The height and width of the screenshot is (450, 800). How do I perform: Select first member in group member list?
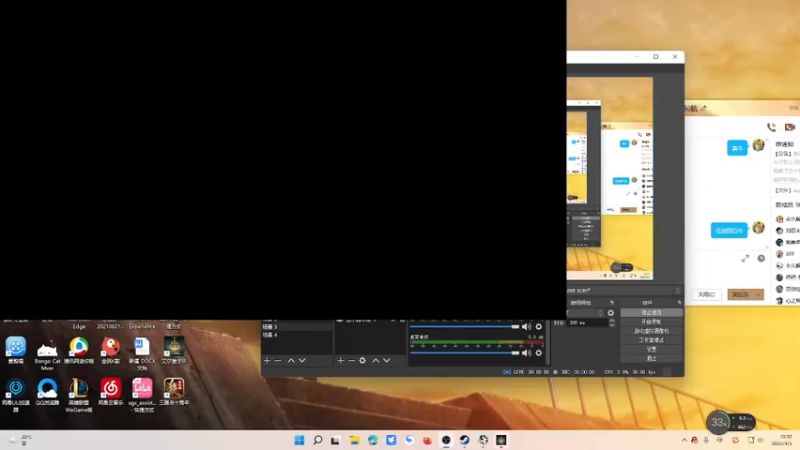(787, 219)
